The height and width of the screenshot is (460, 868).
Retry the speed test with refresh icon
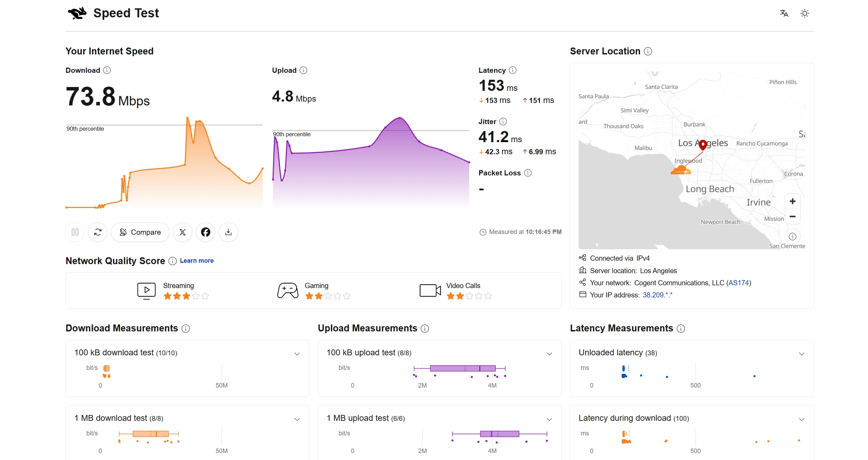click(98, 232)
